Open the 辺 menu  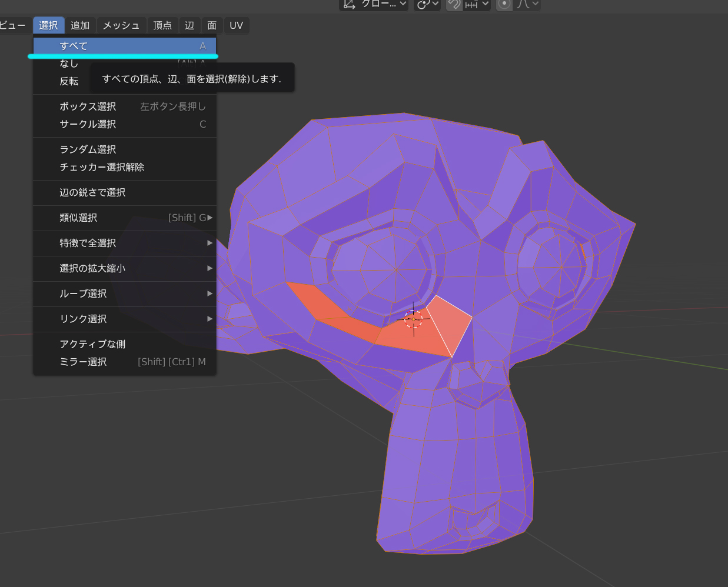[190, 25]
